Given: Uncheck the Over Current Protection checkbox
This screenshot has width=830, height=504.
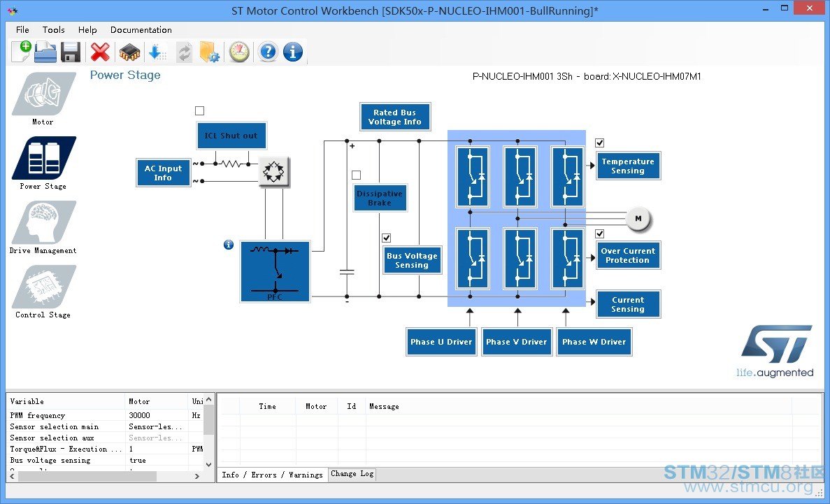Looking at the screenshot, I should 600,233.
